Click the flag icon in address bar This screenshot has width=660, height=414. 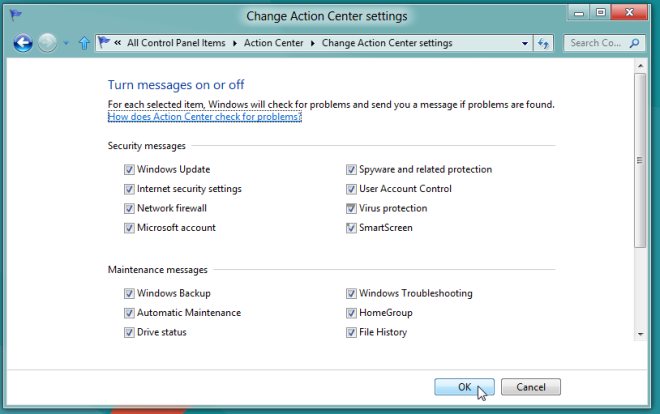click(104, 42)
